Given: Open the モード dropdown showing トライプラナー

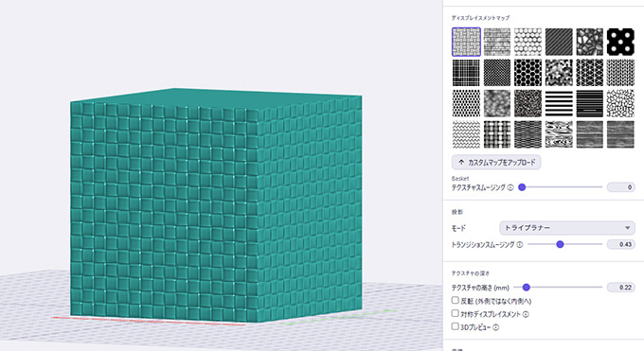Looking at the screenshot, I should point(567,228).
